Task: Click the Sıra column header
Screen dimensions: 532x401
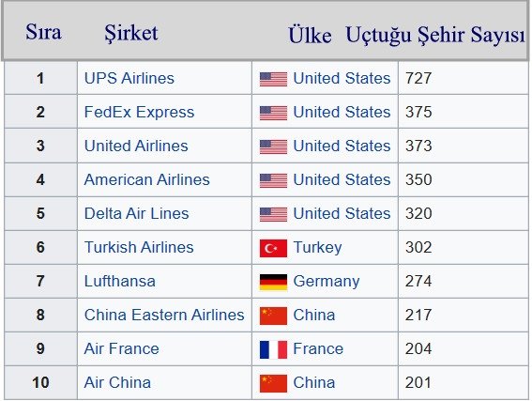Action: (x=44, y=32)
